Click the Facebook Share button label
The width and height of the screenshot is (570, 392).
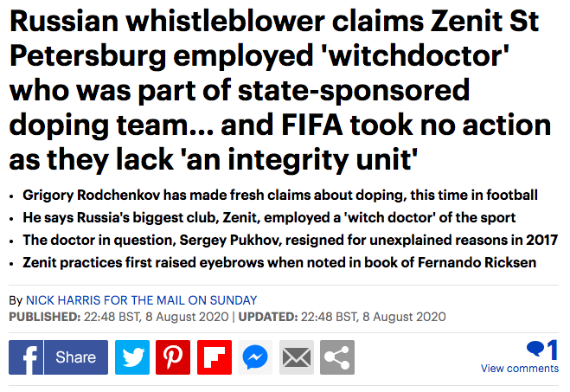pos(76,357)
